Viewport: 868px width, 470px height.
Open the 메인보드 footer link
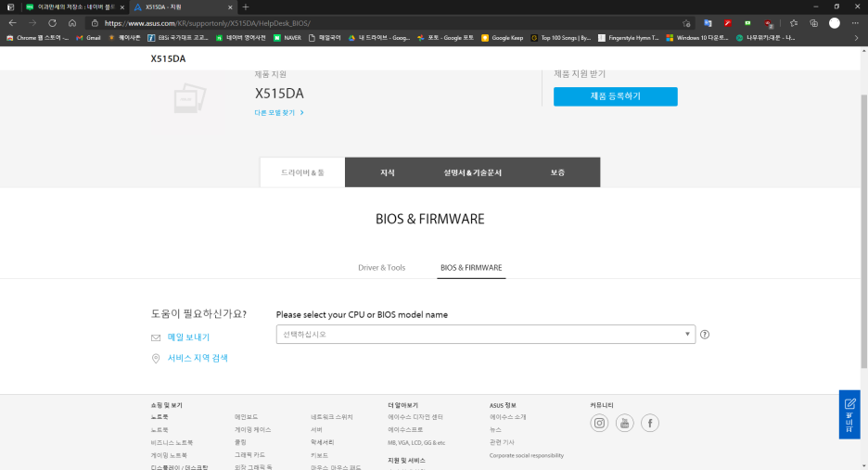point(246,417)
